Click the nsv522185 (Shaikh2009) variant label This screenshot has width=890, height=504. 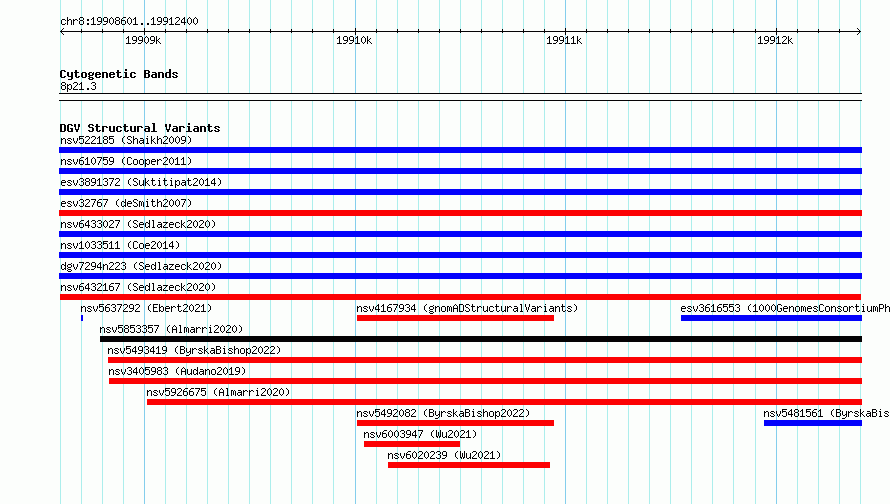[126, 140]
